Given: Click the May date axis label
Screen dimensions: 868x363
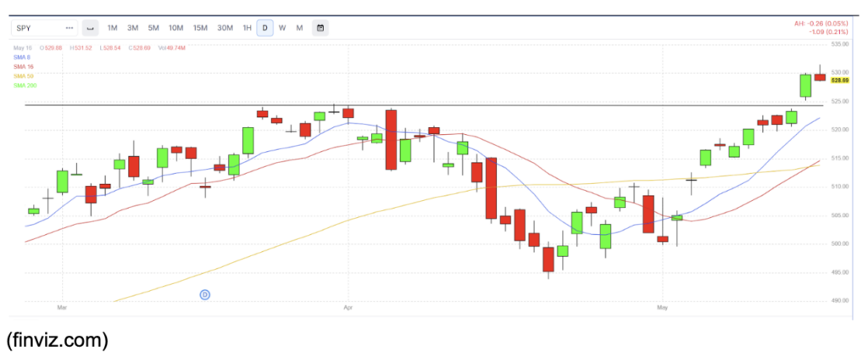Looking at the screenshot, I should tap(661, 306).
